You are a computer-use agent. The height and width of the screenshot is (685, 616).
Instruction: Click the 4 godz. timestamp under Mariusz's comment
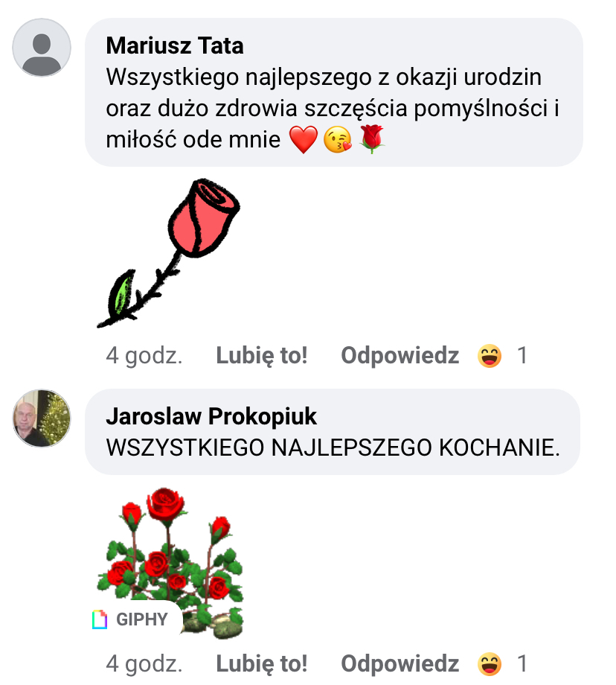pyautogui.click(x=144, y=356)
